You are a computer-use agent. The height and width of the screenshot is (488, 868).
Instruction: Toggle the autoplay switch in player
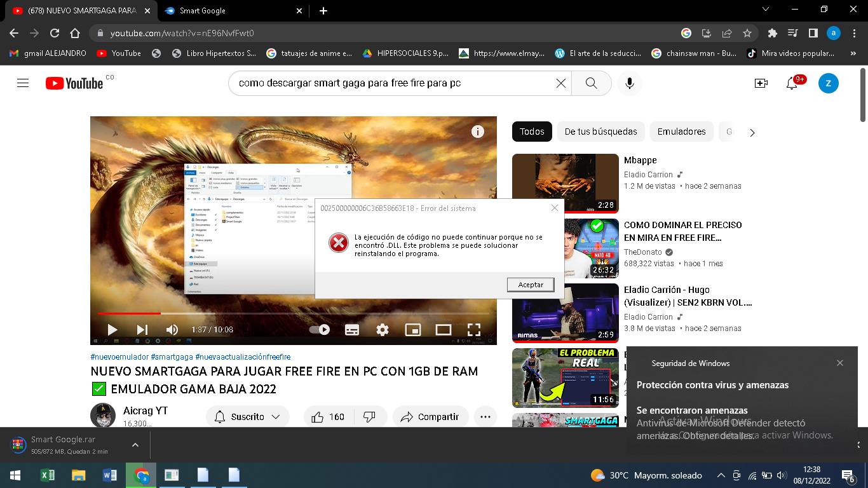(x=320, y=329)
